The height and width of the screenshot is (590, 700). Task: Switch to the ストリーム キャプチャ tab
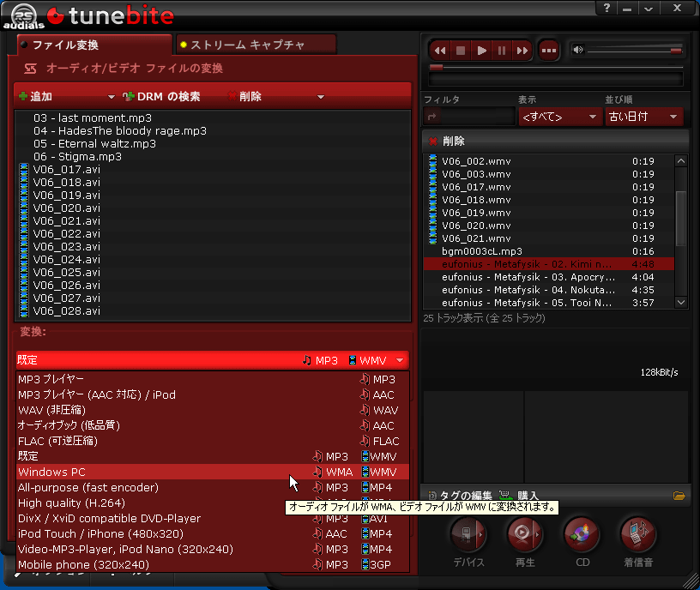coord(256,45)
